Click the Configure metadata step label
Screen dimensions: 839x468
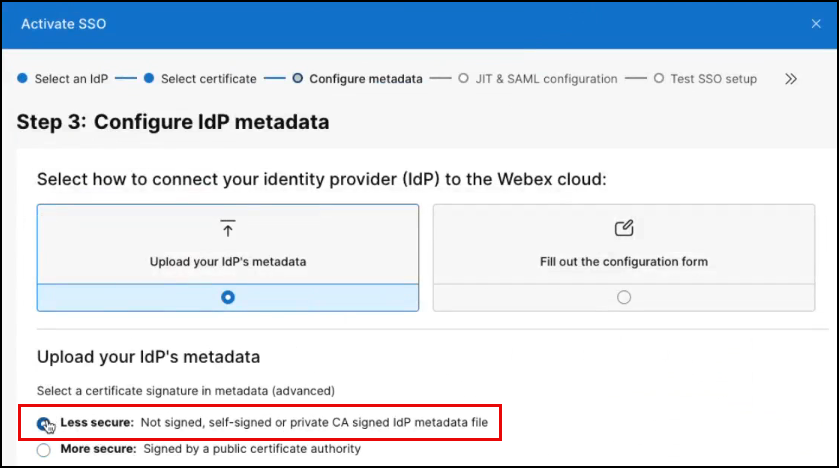[x=366, y=78]
